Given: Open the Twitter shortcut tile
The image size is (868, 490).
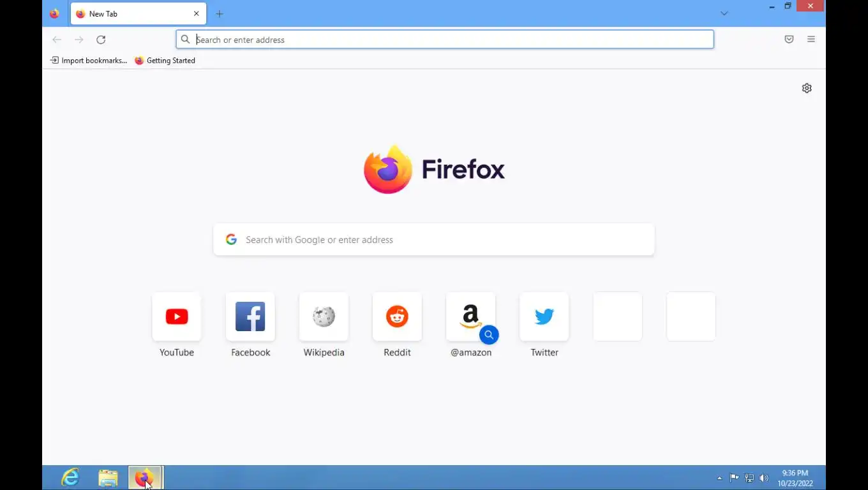Looking at the screenshot, I should [x=544, y=316].
